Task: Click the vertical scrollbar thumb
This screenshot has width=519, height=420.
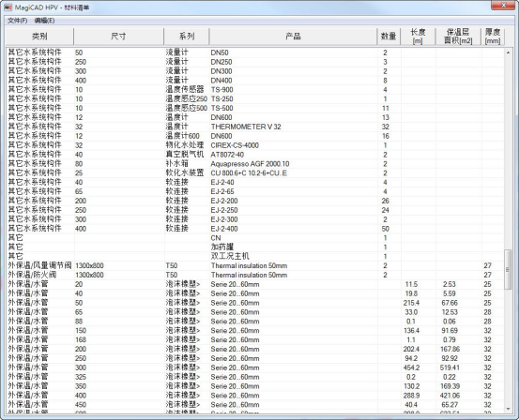Action: pyautogui.click(x=508, y=269)
